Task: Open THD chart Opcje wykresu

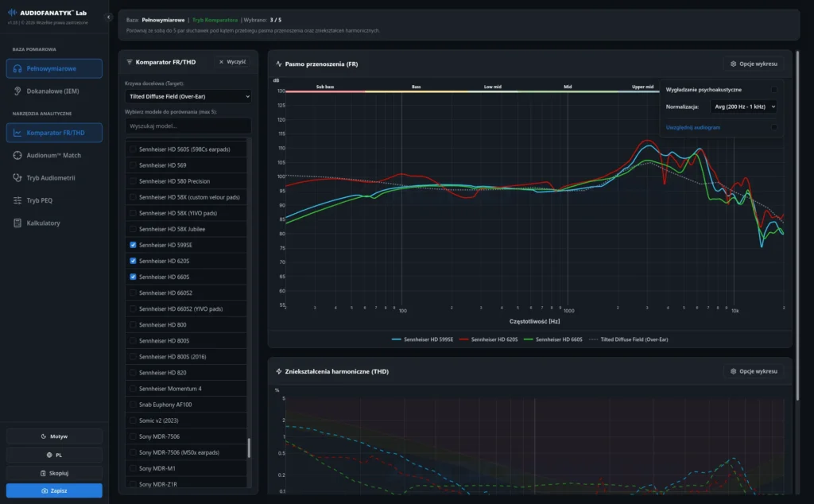Action: coord(754,372)
